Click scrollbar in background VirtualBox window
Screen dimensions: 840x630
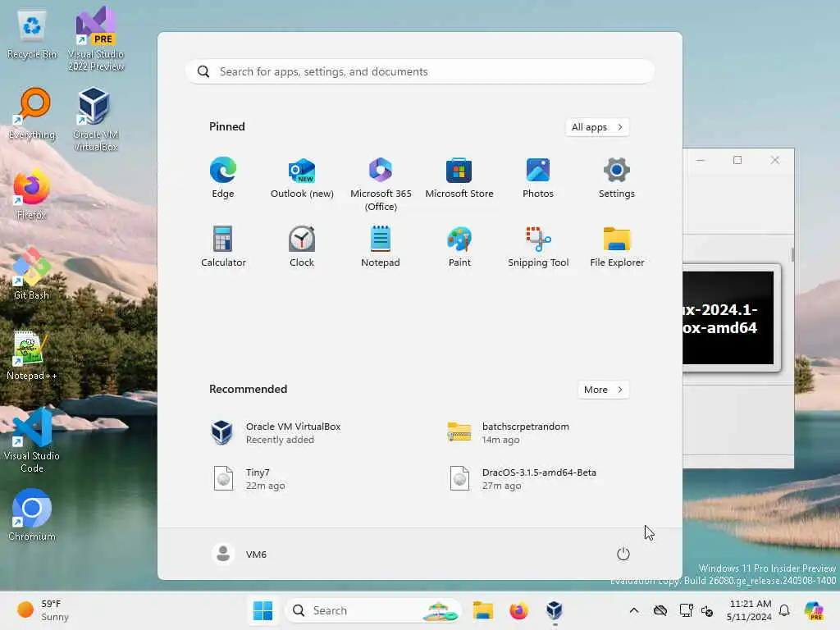click(x=792, y=254)
